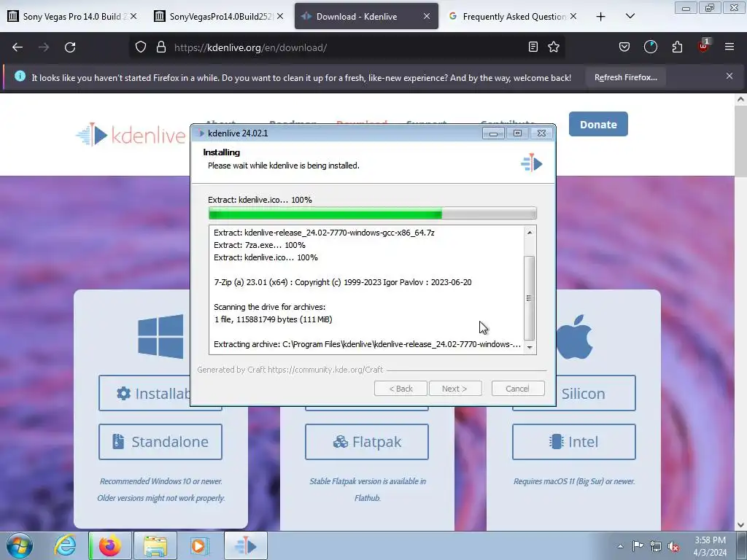Click the Apple logo on the download card
This screenshot has width=747, height=560.
pos(575,337)
